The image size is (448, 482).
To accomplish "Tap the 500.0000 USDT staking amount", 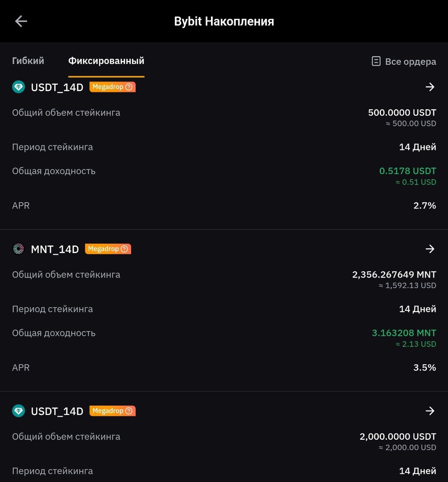I will (x=402, y=113).
